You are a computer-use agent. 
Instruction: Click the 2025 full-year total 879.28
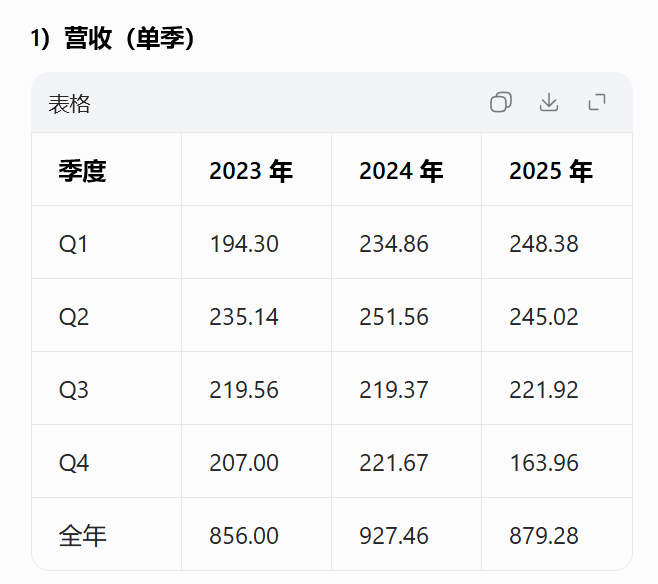(544, 536)
